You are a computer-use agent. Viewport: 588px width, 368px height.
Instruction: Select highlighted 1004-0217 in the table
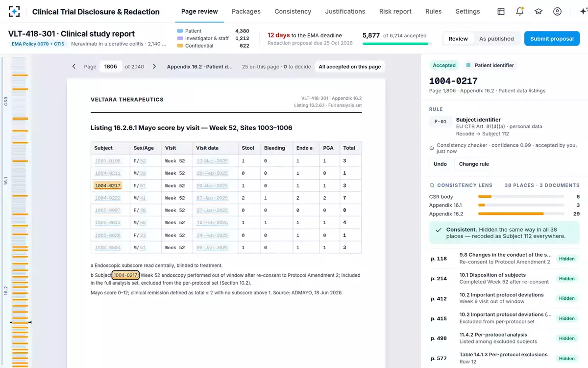(x=108, y=185)
